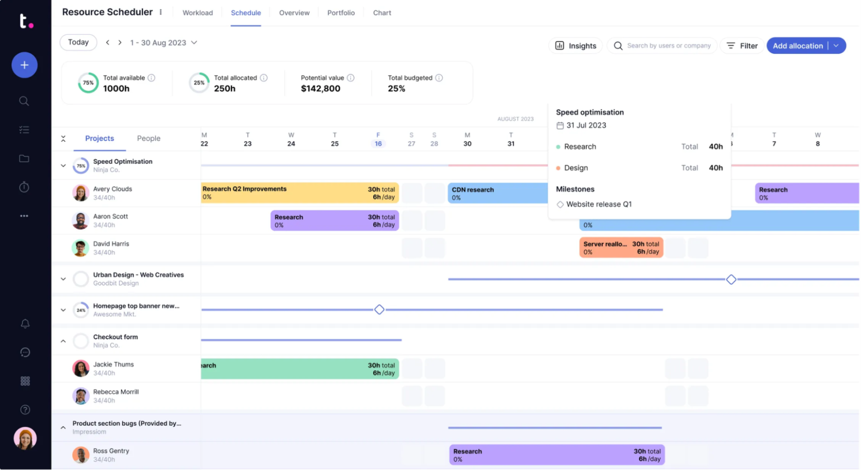Open search from the left sidebar
The image size is (868, 470).
pyautogui.click(x=24, y=101)
